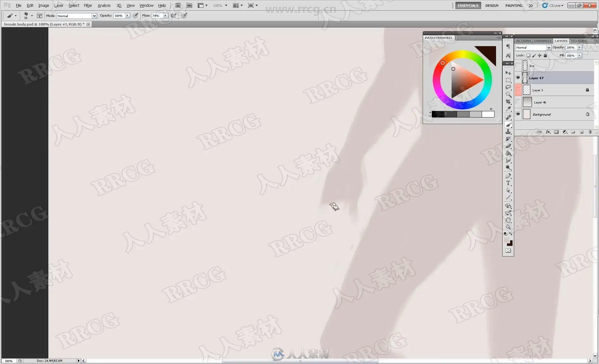Expand the Flow slider arrow
This screenshot has width=599, height=364.
point(165,16)
